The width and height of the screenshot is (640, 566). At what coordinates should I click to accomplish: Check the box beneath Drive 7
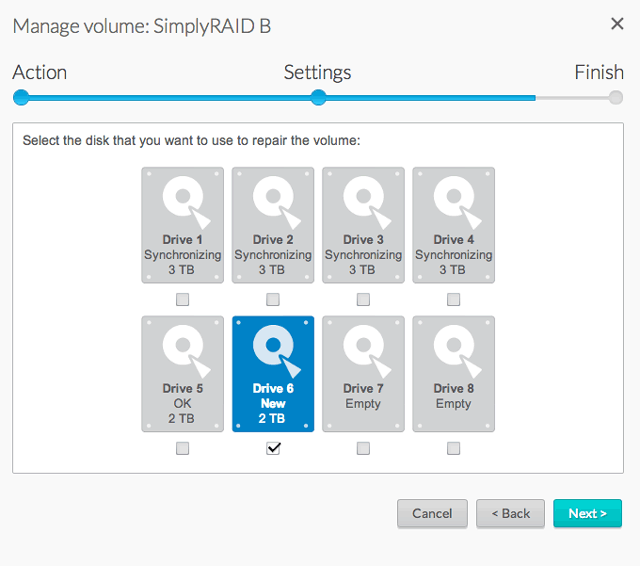363,449
